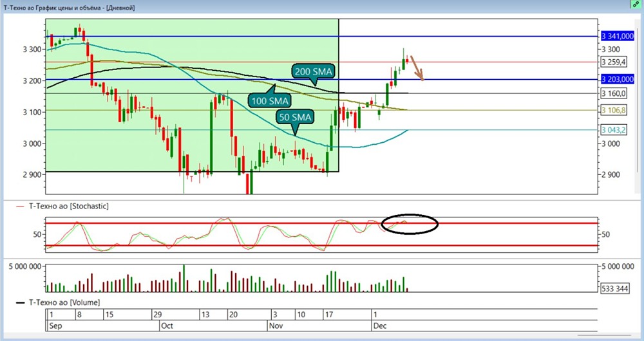Click the 533 344 volume value label

click(x=614, y=288)
